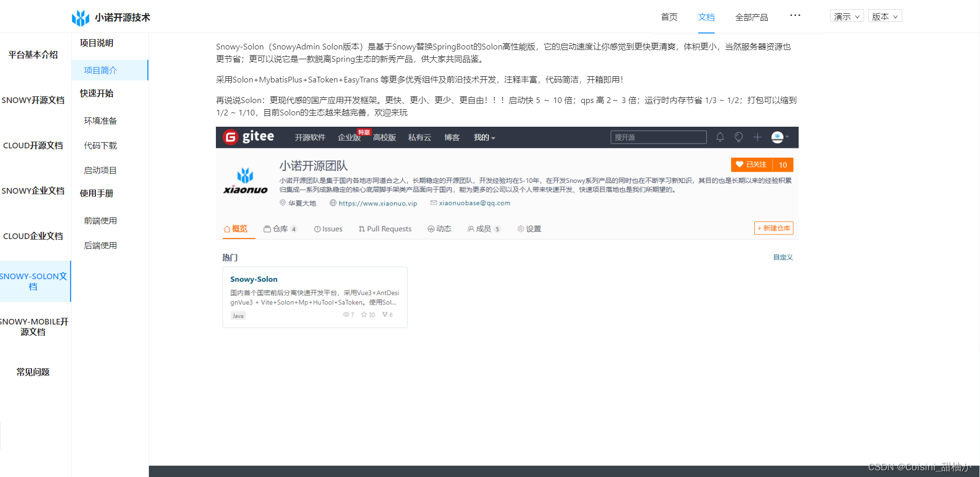Click the watch eye icon showing 7
The width and height of the screenshot is (980, 477).
click(x=348, y=315)
